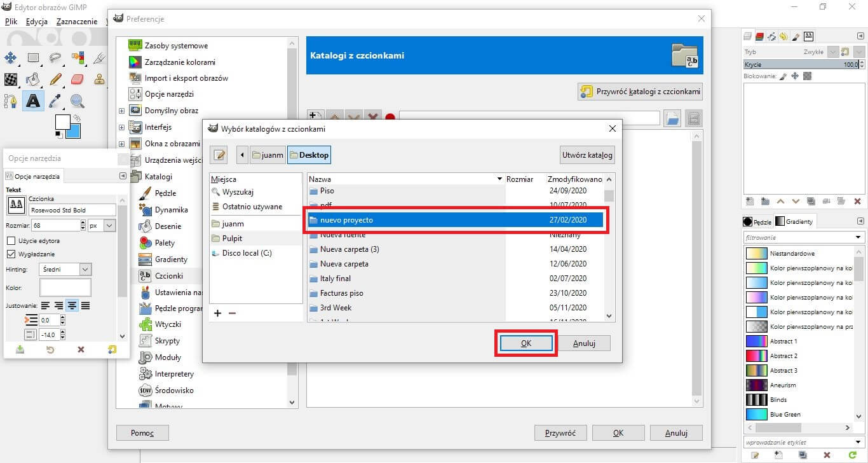Viewport: 868px width, 463px height.
Task: Select the Free Select lasso tool
Action: coord(55,58)
